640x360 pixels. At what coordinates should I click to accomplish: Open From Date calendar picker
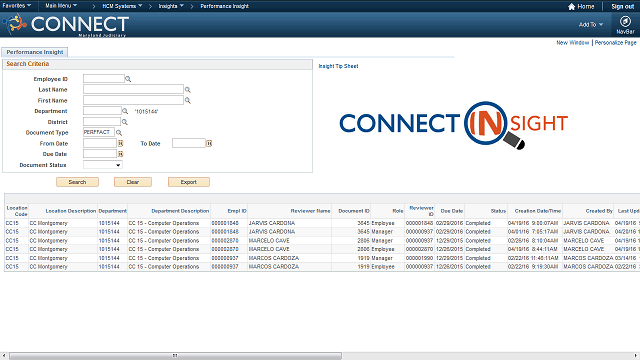point(120,143)
